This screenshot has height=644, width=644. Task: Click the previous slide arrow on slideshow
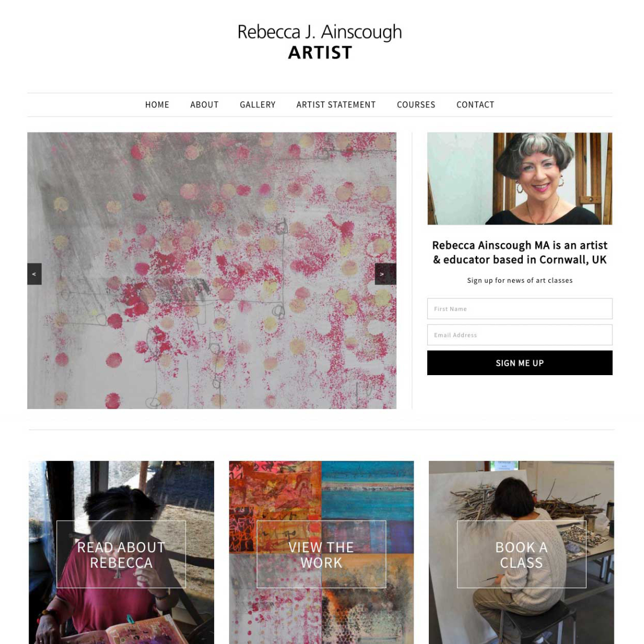point(34,274)
